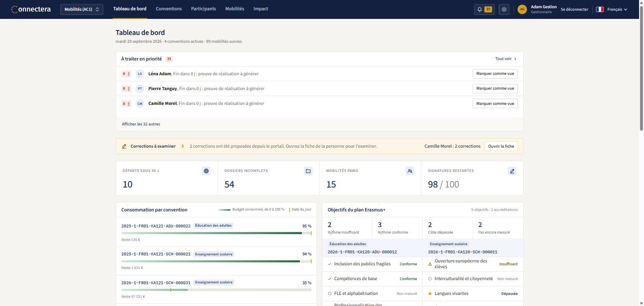Click Léna Adam's LA avatar
This screenshot has width=644, height=306.
(x=140, y=74)
